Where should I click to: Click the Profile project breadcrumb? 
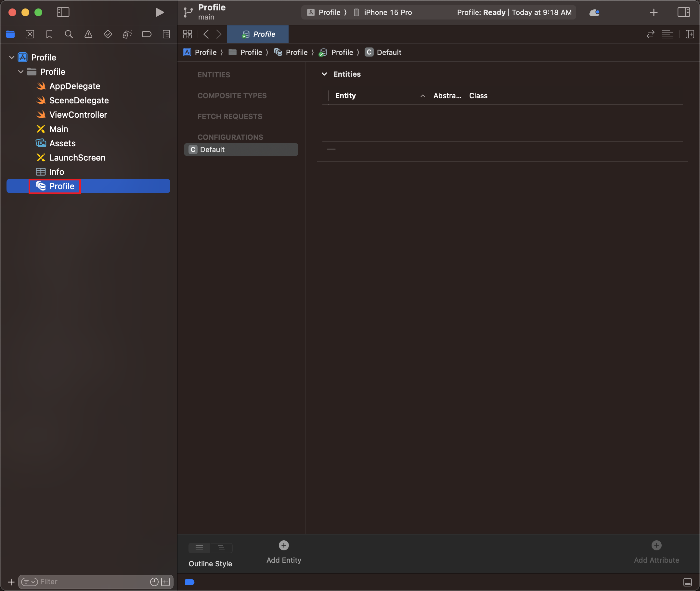[200, 52]
